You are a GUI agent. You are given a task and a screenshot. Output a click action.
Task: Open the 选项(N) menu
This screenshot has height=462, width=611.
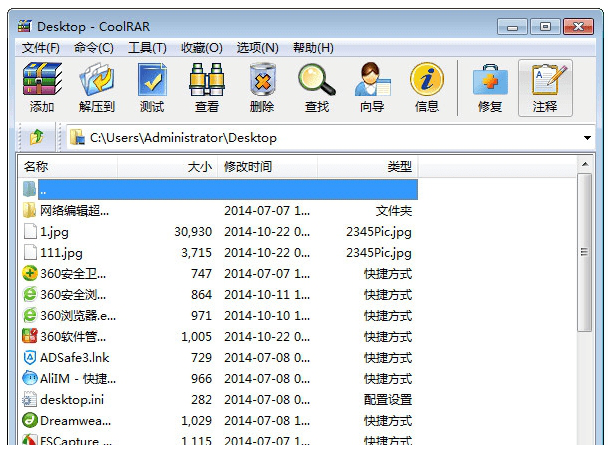point(257,47)
